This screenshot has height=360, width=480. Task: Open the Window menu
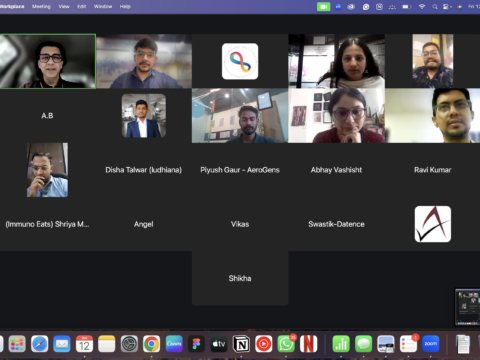(x=103, y=6)
